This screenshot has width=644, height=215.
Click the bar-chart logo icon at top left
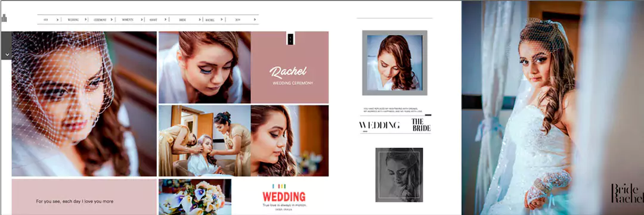point(4,18)
